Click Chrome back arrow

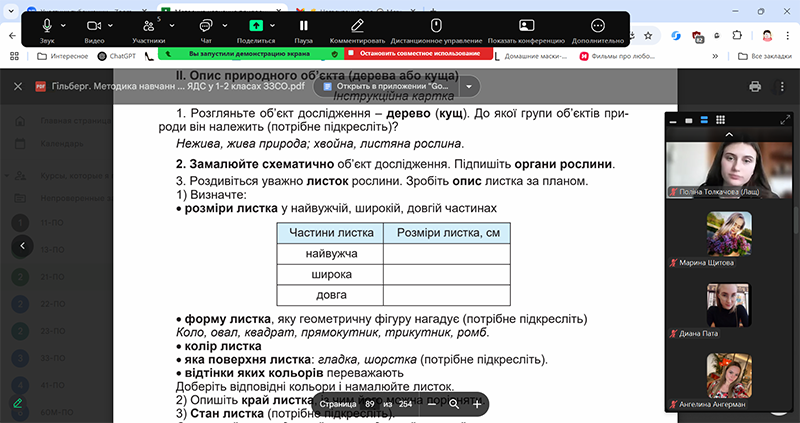[13, 36]
